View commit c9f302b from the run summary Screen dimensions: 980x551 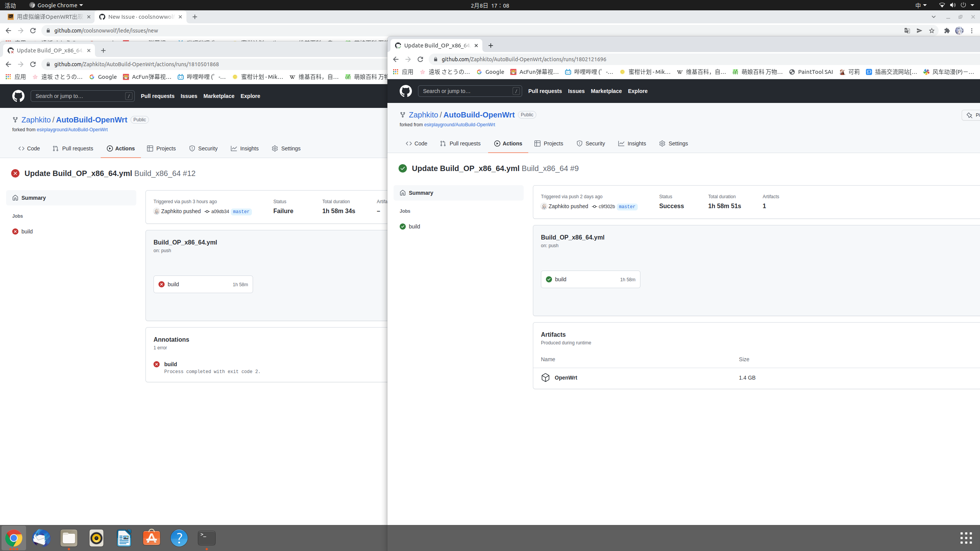pyautogui.click(x=607, y=206)
